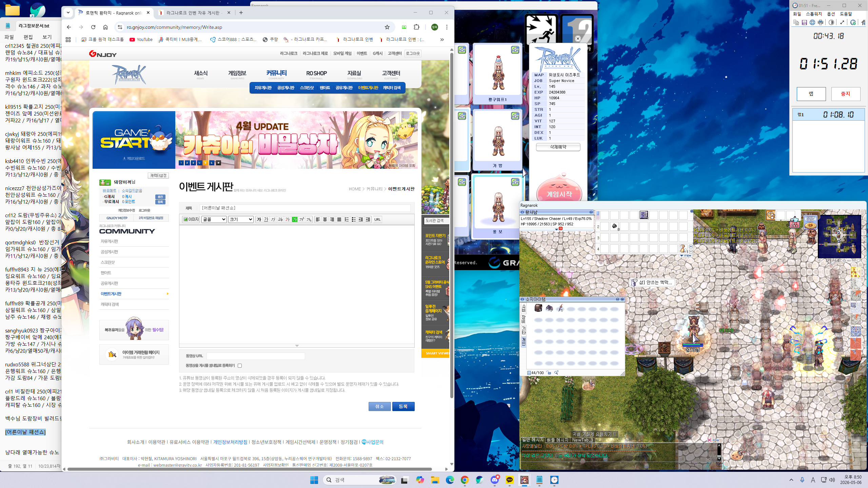Screen dimensions: 868x488
Task: Open the red font color picker
Action: click(287, 220)
